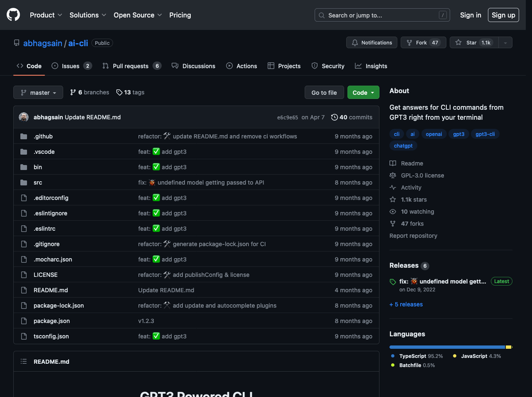The height and width of the screenshot is (397, 532).
Task: Open 'undefined model getting passed to API' commit
Action: 211,182
